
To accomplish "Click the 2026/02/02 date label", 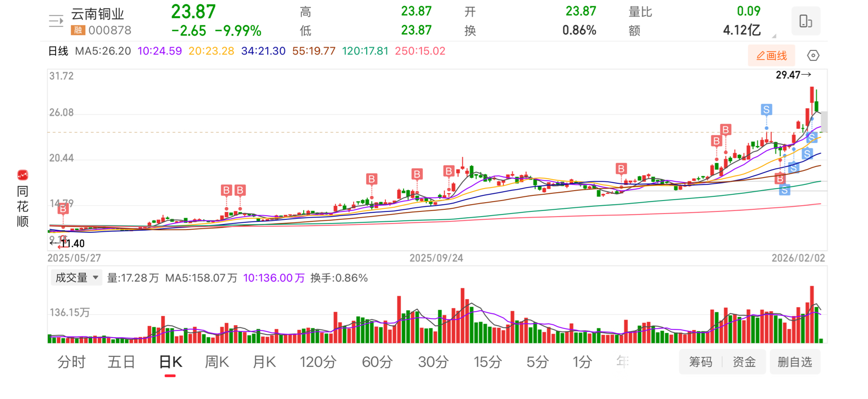I will click(798, 258).
